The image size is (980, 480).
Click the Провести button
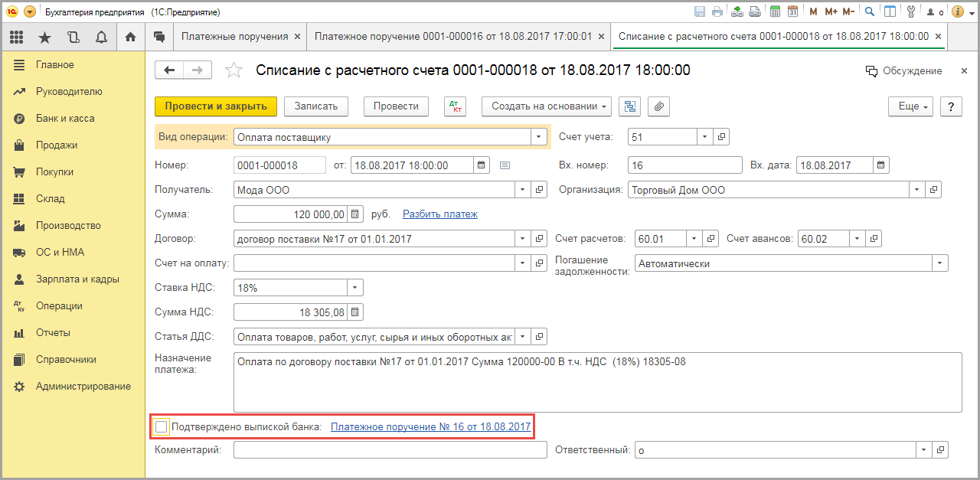396,106
